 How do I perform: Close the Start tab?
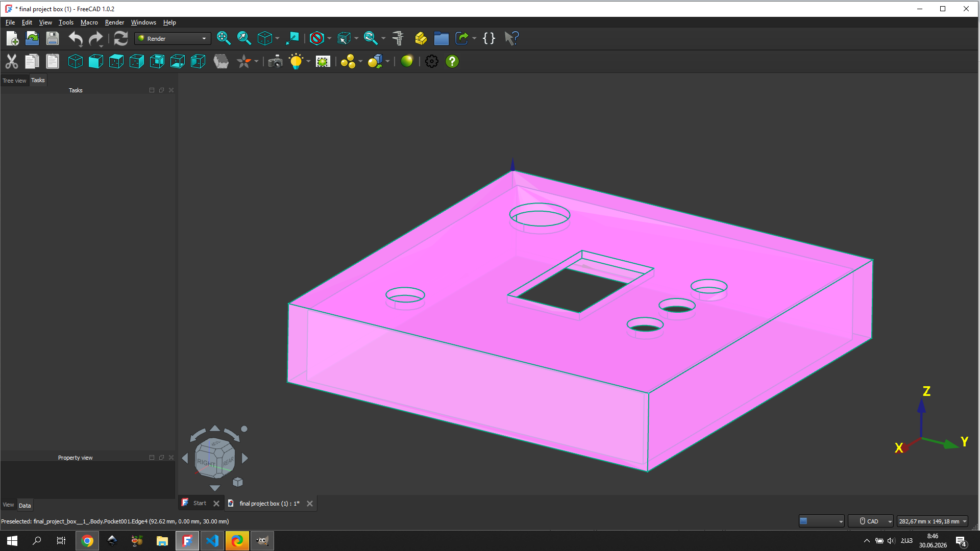(216, 504)
